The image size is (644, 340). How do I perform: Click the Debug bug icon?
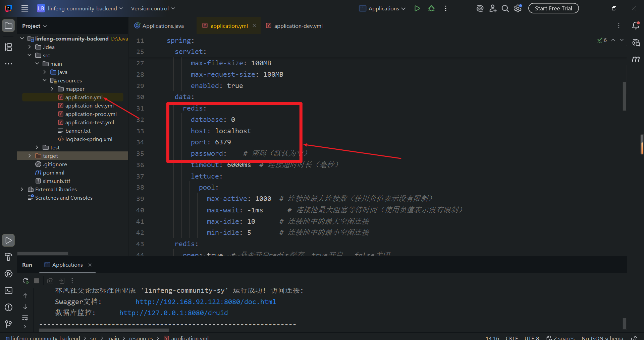(431, 8)
